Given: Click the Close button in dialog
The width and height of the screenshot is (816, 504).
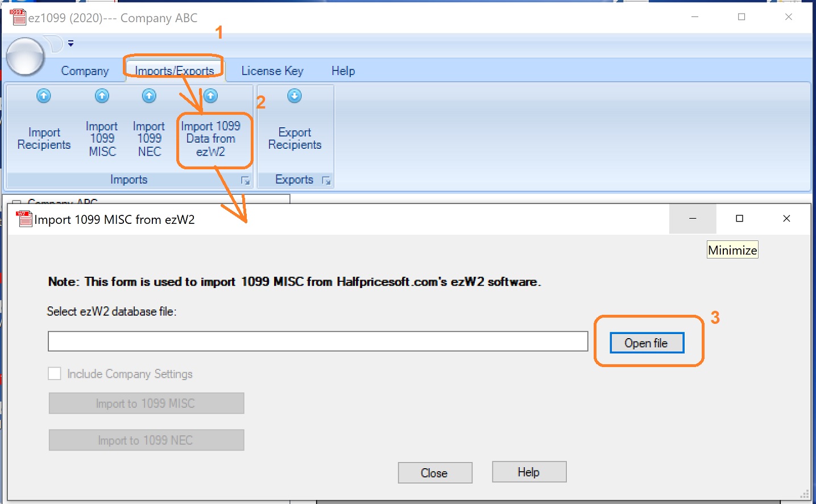Looking at the screenshot, I should (x=434, y=473).
